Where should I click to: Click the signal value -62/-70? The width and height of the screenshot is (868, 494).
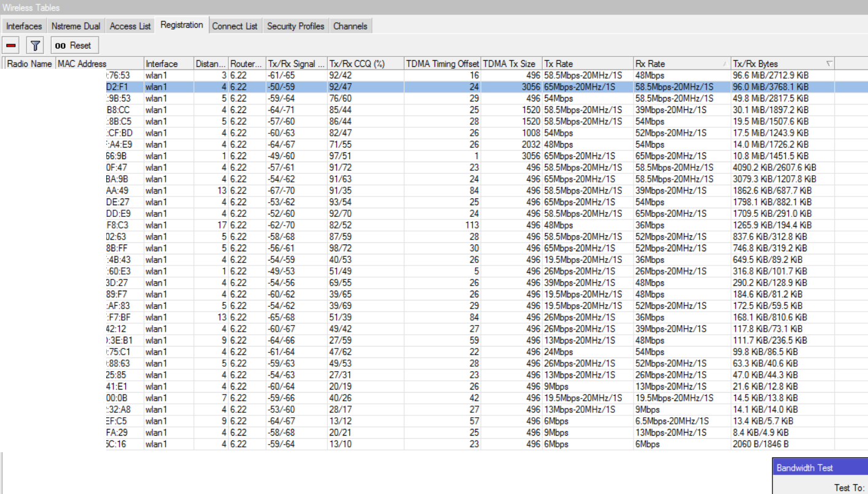281,225
